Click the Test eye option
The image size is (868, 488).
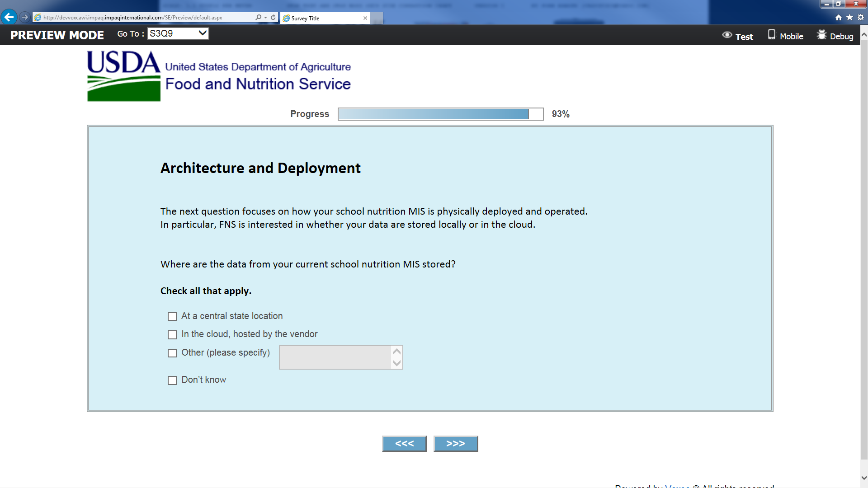(x=737, y=36)
